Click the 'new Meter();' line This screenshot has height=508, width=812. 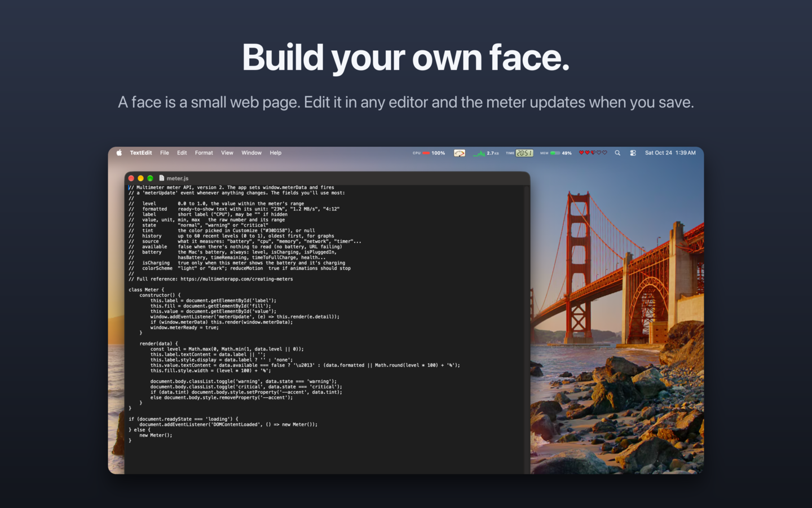(x=156, y=435)
